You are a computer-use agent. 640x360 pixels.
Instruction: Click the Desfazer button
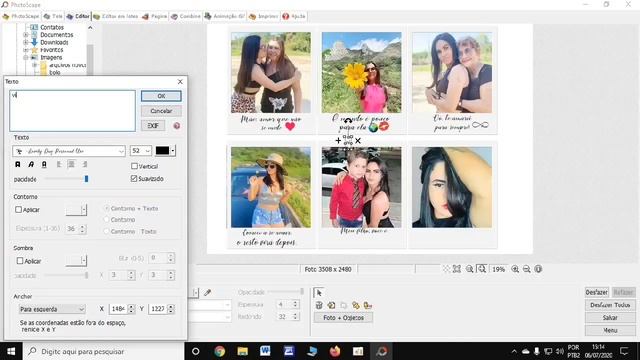[x=597, y=292]
